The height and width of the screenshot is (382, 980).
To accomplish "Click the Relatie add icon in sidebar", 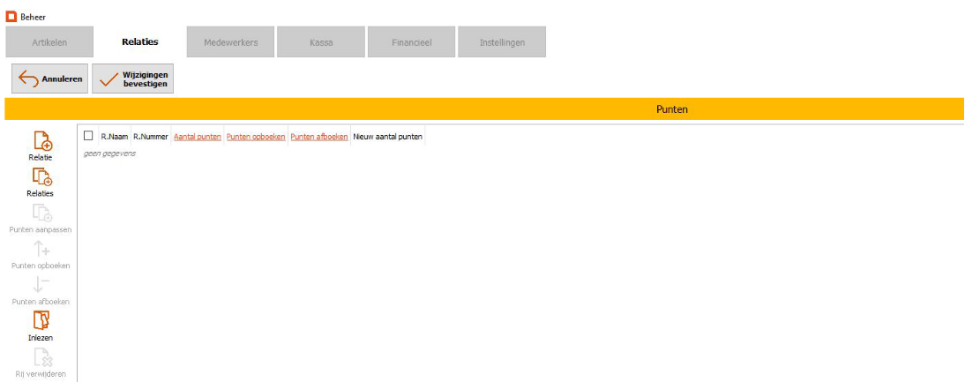I will point(41,140).
